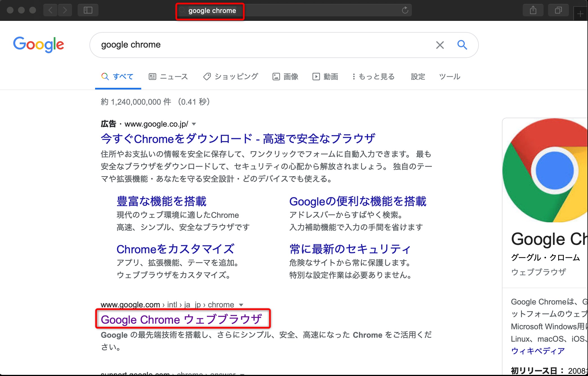588x376 pixels.
Task: Click the Google search icon
Action: [x=462, y=44]
